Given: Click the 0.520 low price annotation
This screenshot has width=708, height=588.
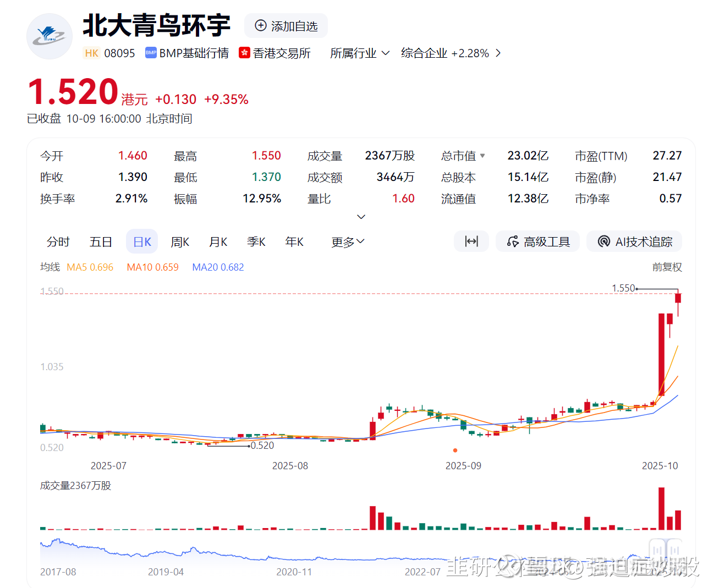Looking at the screenshot, I should 262,446.
